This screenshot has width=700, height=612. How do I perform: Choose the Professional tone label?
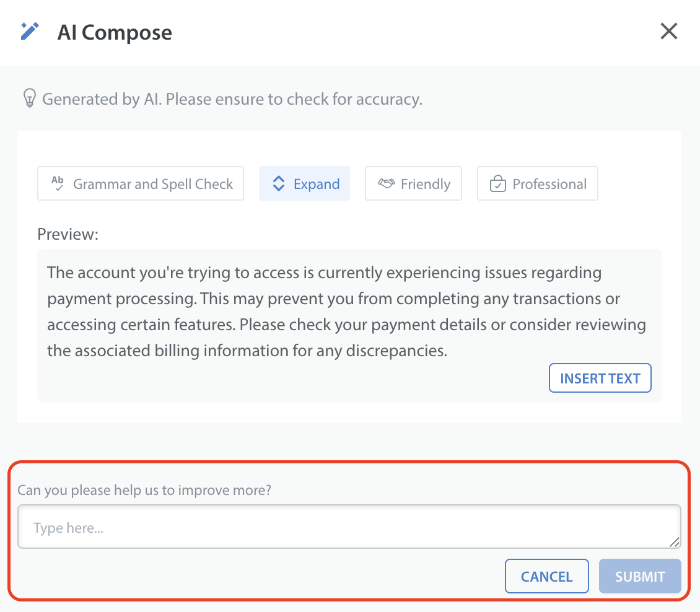tap(549, 184)
